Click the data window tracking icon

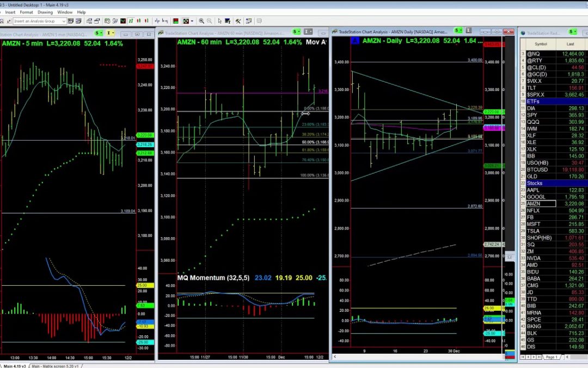115,21
